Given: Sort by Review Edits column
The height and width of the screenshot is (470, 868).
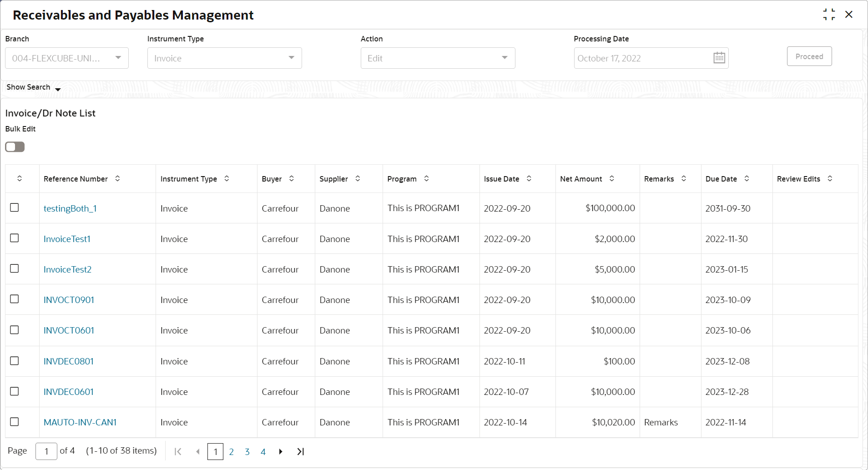Looking at the screenshot, I should point(830,178).
